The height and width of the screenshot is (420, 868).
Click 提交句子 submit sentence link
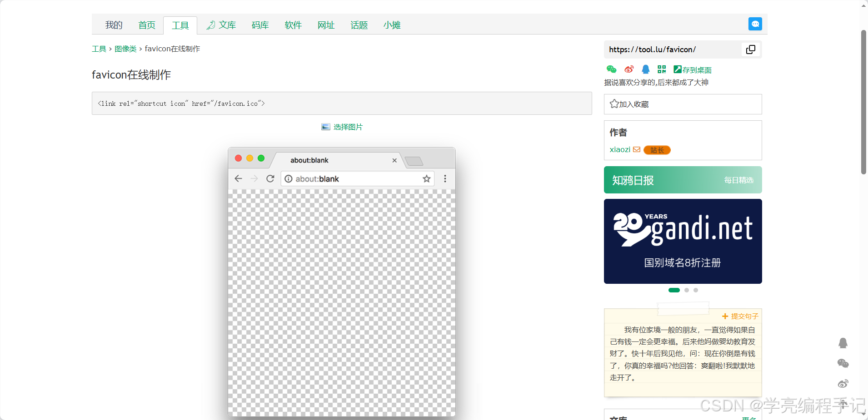(740, 316)
